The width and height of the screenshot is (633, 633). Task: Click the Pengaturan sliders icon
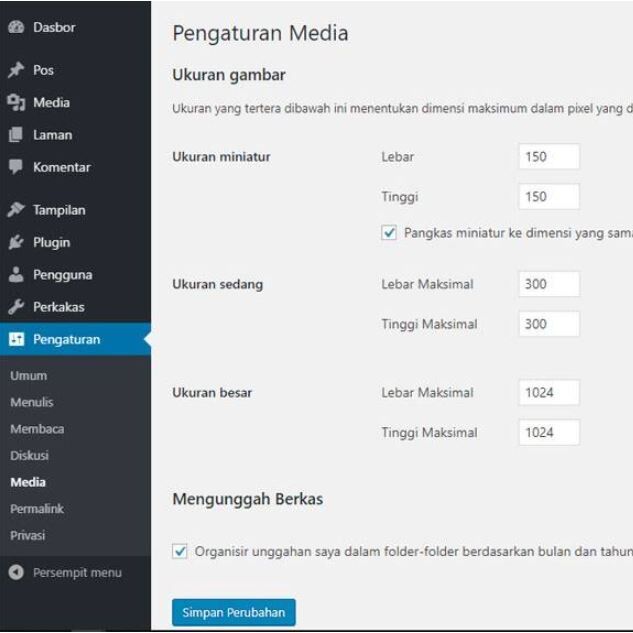click(17, 339)
